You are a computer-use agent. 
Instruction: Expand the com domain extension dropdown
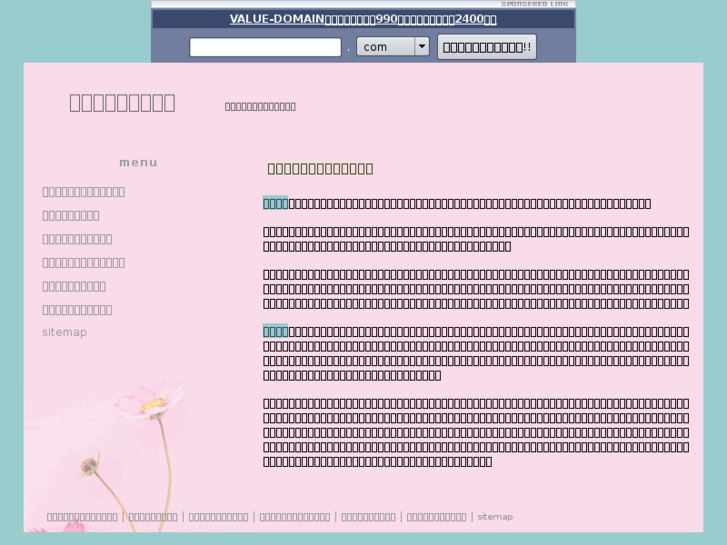click(393, 46)
